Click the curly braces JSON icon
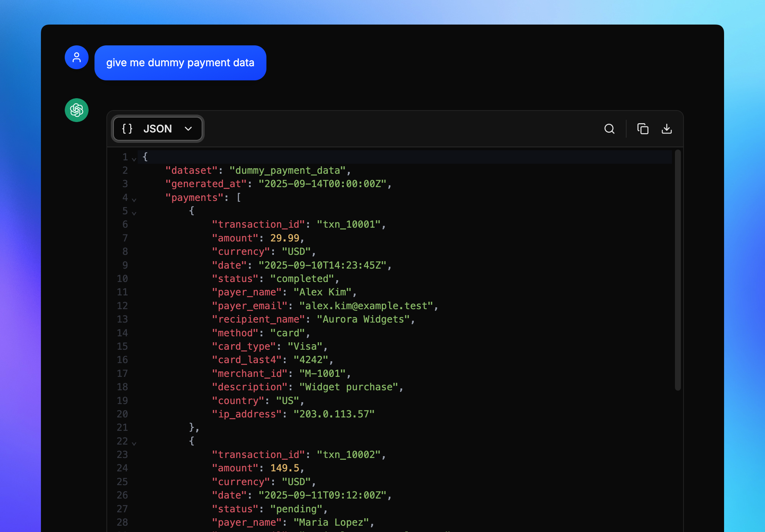765x532 pixels. click(x=127, y=129)
